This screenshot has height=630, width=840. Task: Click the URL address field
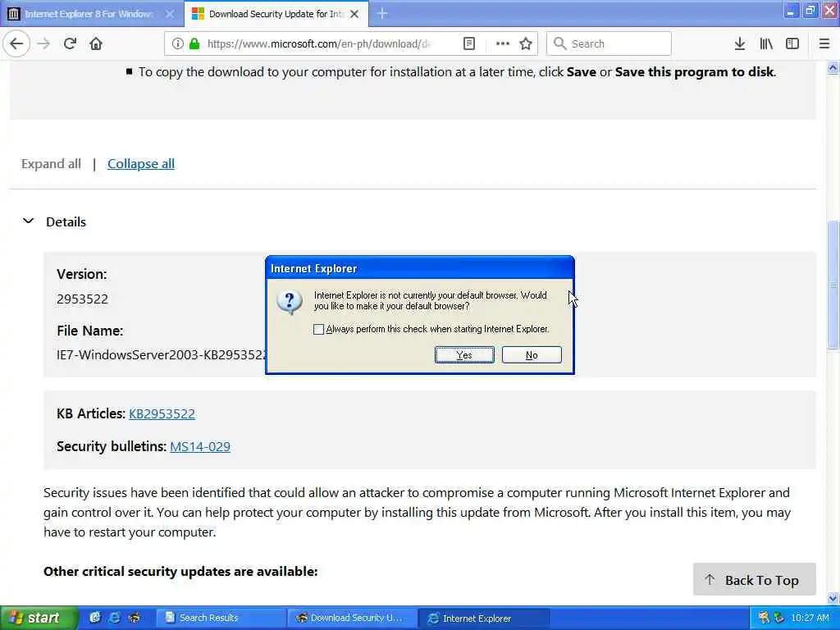(x=319, y=43)
